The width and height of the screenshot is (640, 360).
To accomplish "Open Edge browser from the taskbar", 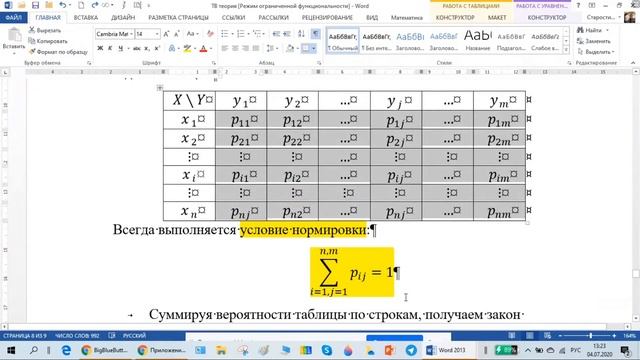I will (x=66, y=350).
